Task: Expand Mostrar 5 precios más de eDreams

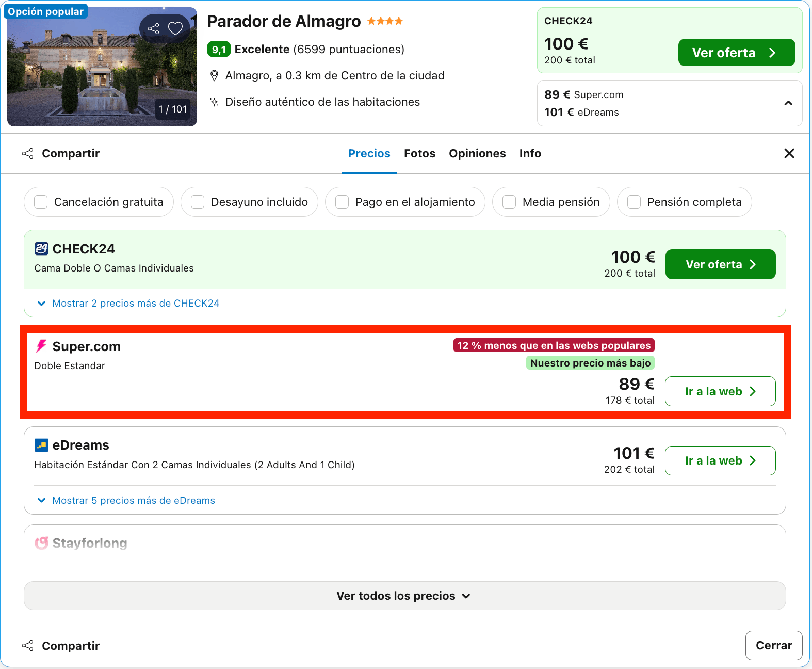Action: (x=126, y=500)
